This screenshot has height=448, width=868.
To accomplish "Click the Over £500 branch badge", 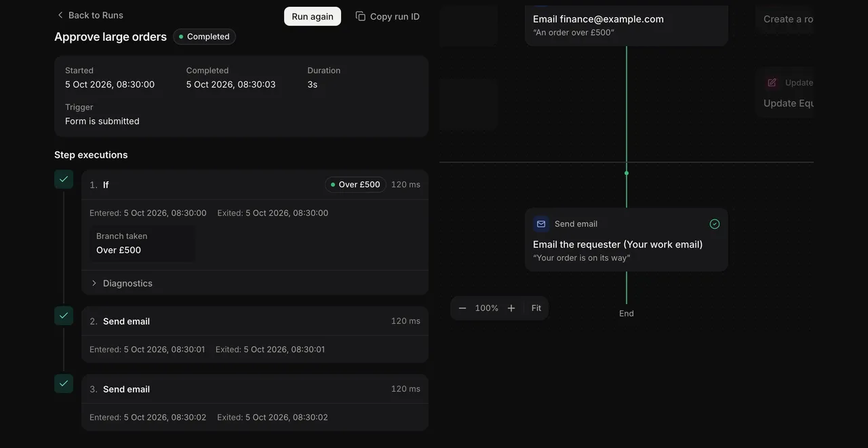I will pos(355,185).
